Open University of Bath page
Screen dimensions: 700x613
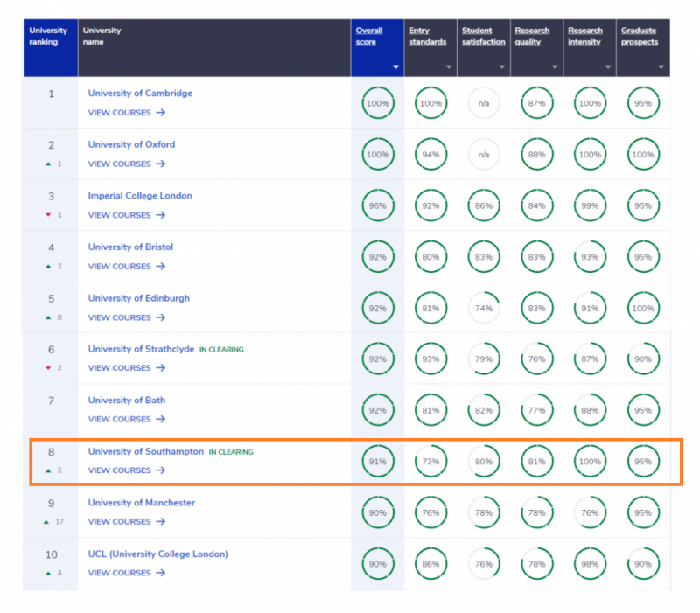[126, 401]
